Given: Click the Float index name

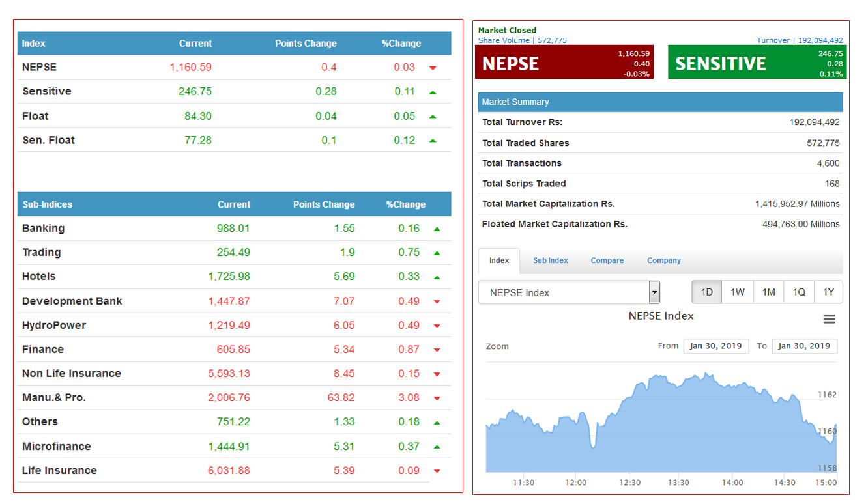Looking at the screenshot, I should tap(35, 116).
